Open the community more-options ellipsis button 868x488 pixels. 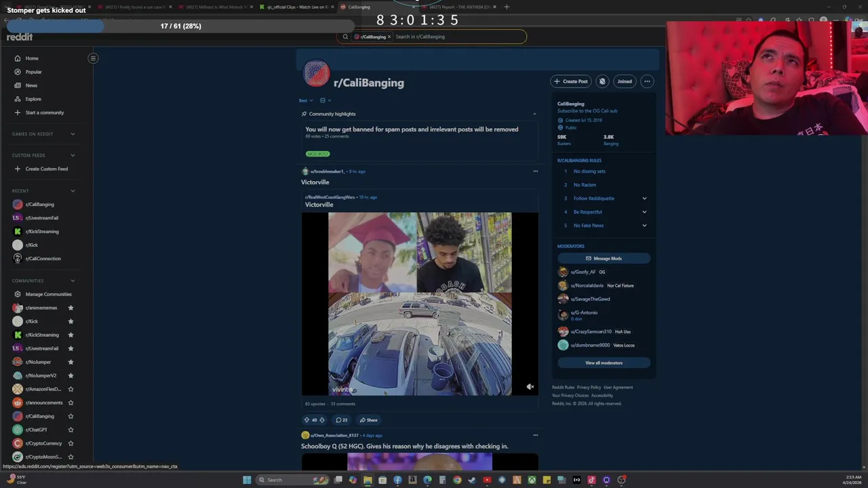647,81
